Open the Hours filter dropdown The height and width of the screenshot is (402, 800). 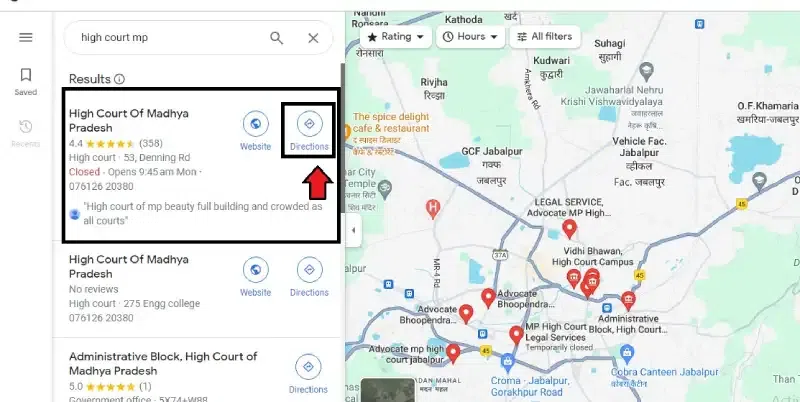tap(470, 37)
